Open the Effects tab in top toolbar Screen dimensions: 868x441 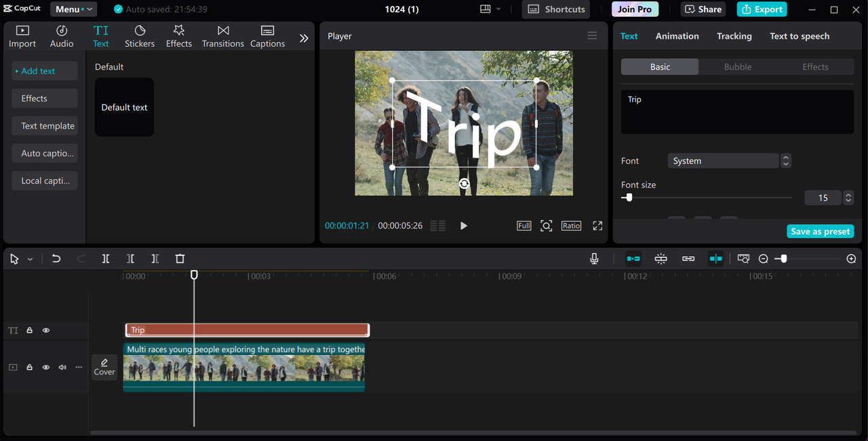tap(179, 37)
